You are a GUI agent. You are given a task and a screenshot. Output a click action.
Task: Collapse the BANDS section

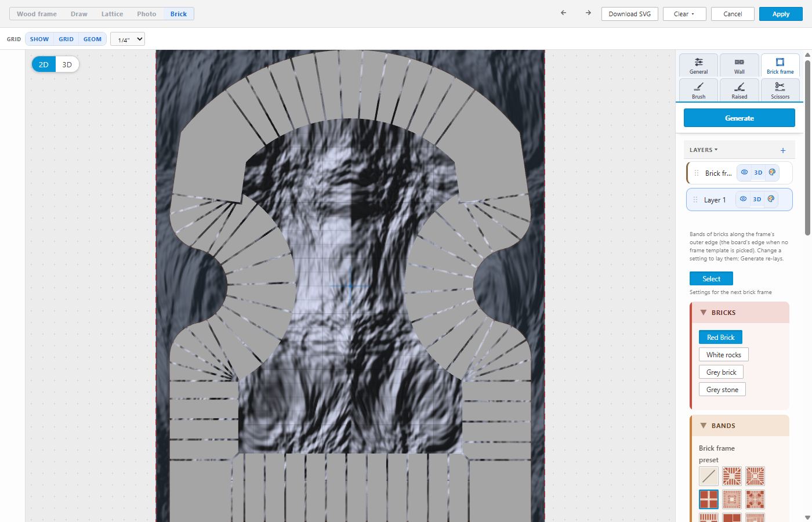[739, 426]
